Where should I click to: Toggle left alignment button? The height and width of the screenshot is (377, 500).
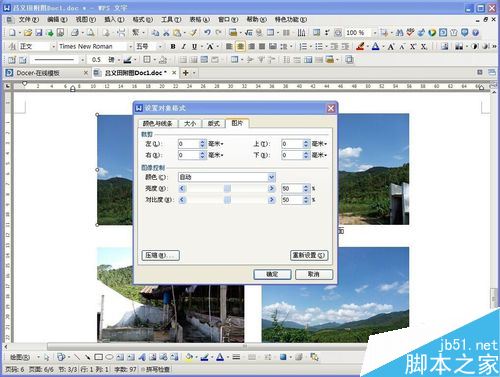[229, 46]
